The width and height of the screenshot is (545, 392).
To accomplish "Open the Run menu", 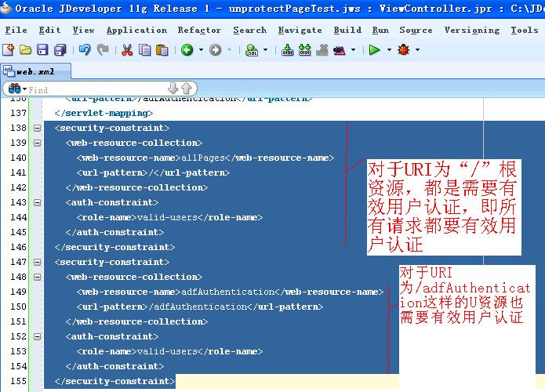I will [380, 31].
